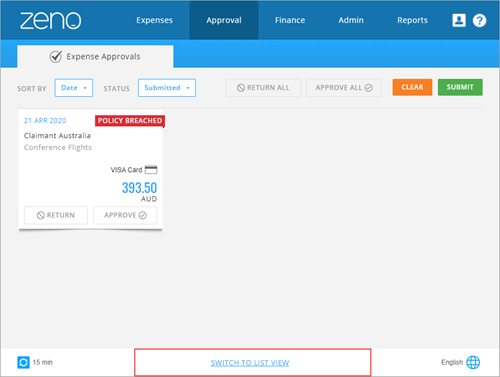Click the orange Clear button
Viewport: 500px width, 377px height.
pos(412,87)
